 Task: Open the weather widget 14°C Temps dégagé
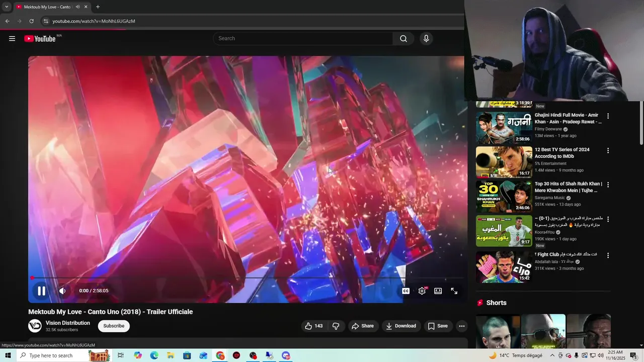click(x=515, y=355)
